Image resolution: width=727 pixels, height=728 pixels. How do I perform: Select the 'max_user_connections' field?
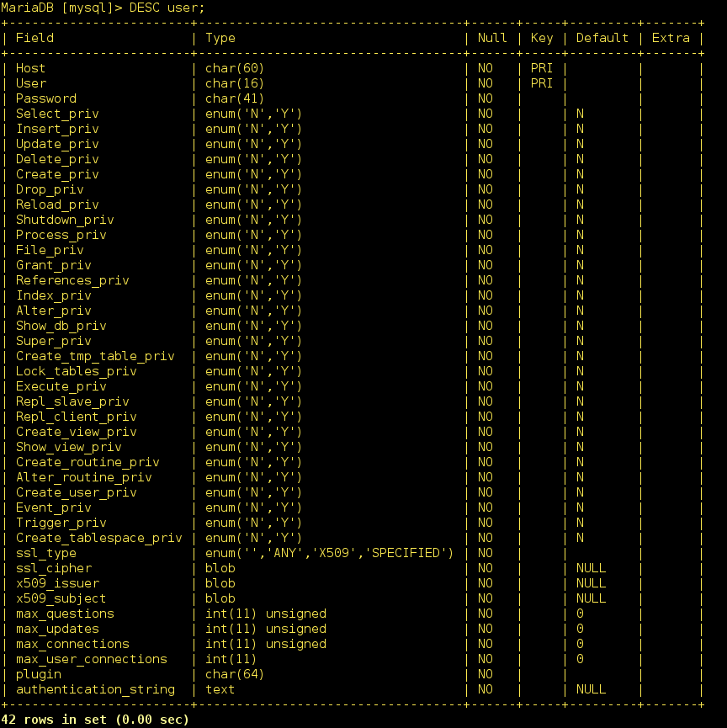(x=92, y=659)
